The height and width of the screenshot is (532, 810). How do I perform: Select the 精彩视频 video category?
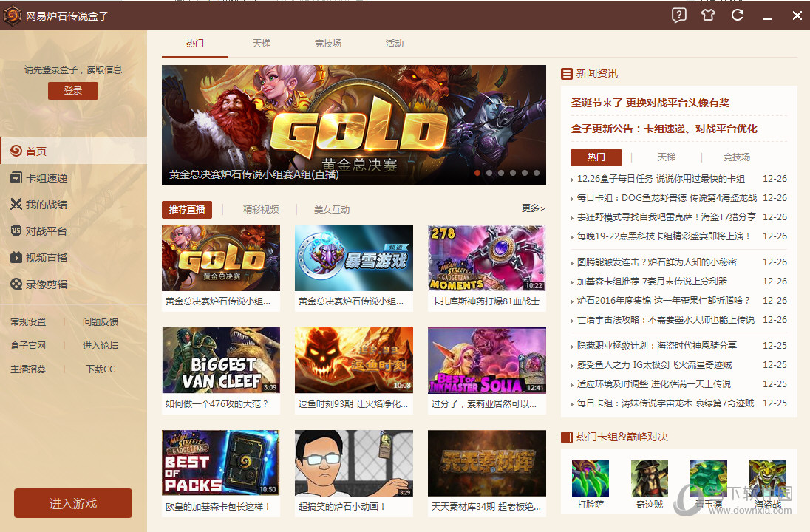[261, 209]
